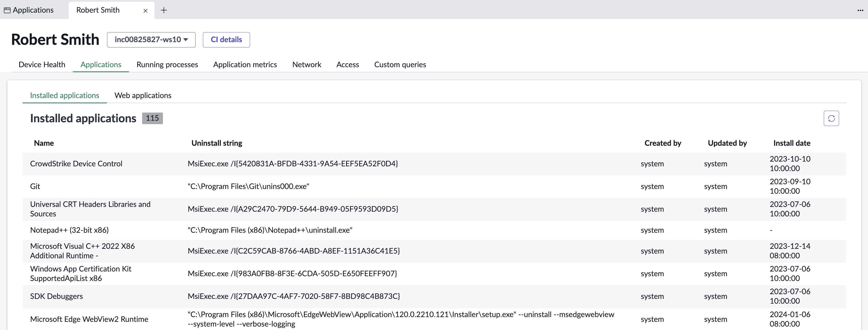Open the more options ellipsis menu
The width and height of the screenshot is (868, 330).
(x=860, y=11)
